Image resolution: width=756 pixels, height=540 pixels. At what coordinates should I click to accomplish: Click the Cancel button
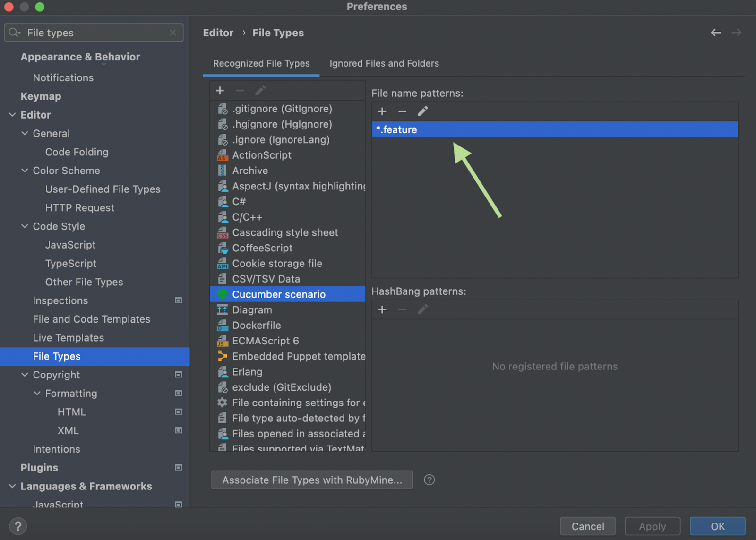tap(588, 526)
